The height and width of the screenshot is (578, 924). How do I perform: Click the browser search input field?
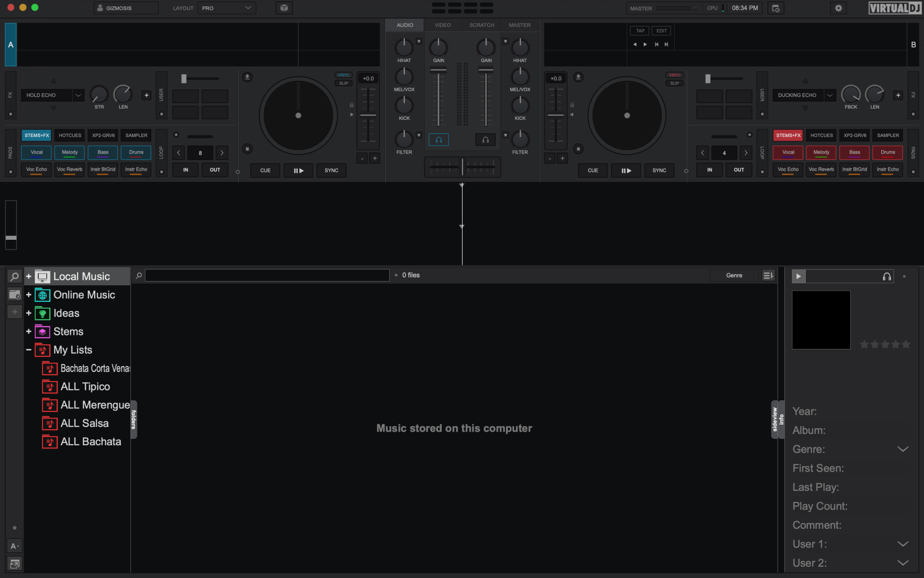267,275
